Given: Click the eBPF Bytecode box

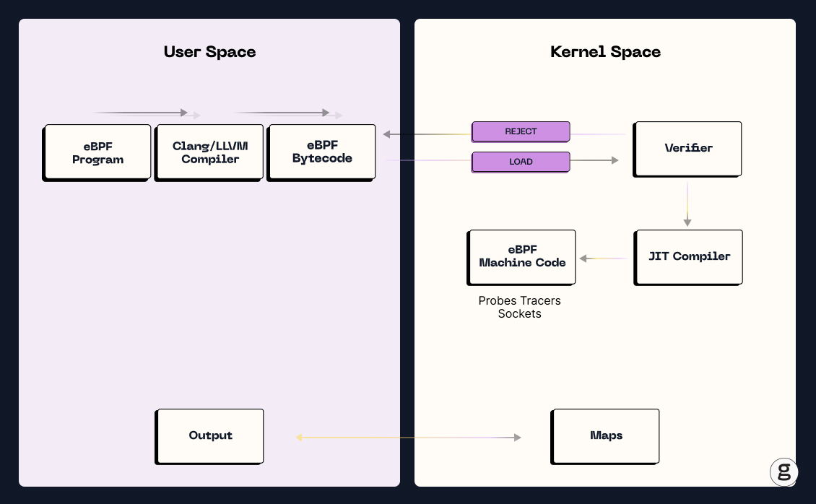Looking at the screenshot, I should click(x=321, y=152).
